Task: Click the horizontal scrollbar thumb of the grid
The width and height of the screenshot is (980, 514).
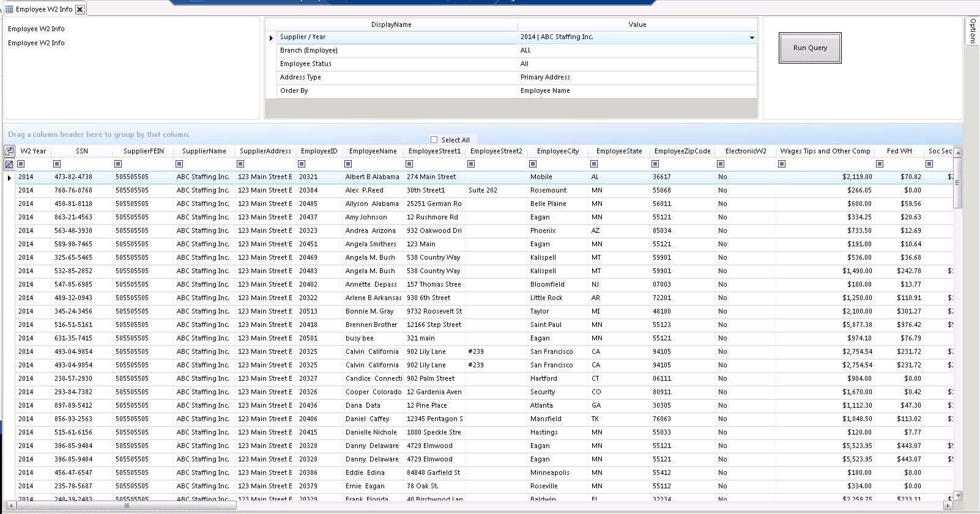Action: [x=126, y=505]
